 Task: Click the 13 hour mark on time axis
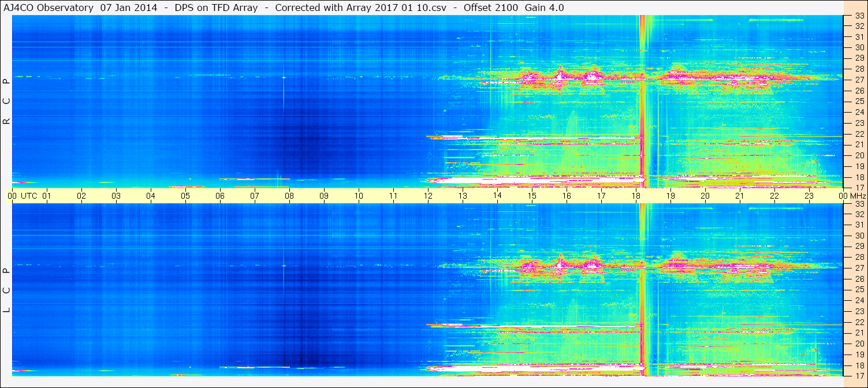click(463, 196)
